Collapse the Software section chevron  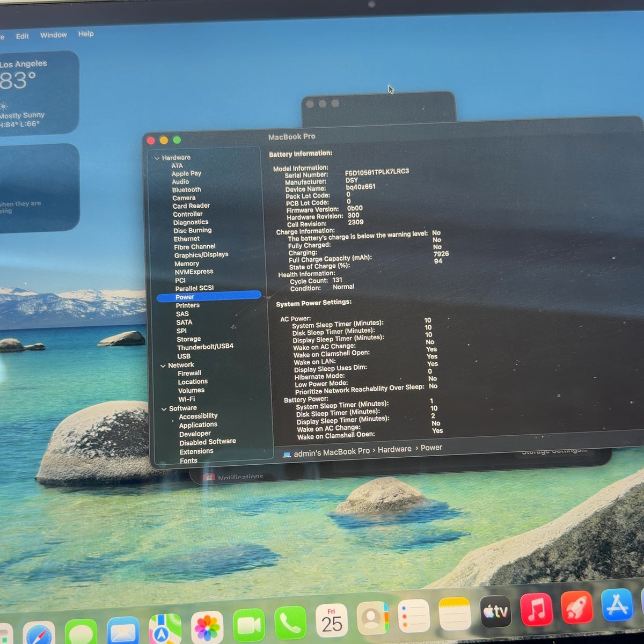pos(164,409)
